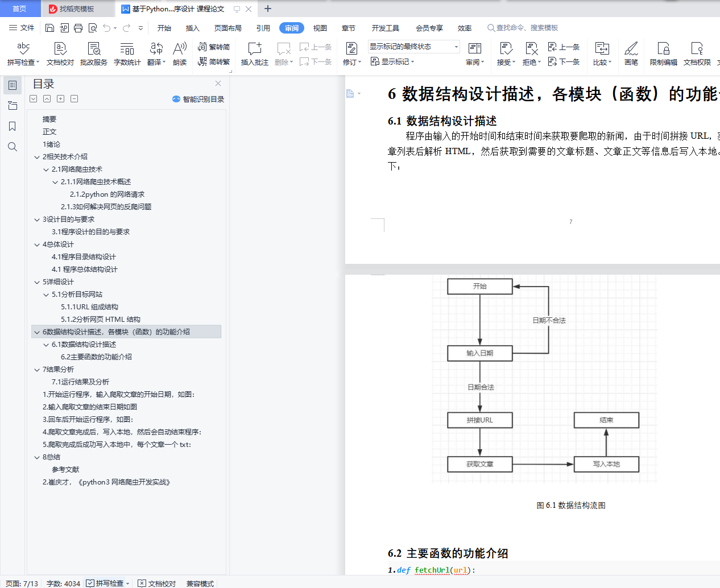The image size is (720, 588).
Task: Click 繁转简 traditional-to-simplified conversion
Action: 214,47
